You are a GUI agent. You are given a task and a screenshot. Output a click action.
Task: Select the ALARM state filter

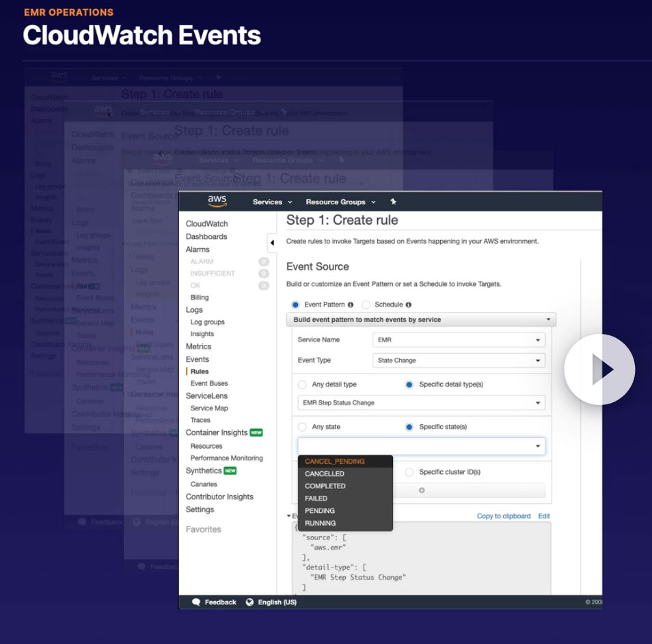point(202,262)
